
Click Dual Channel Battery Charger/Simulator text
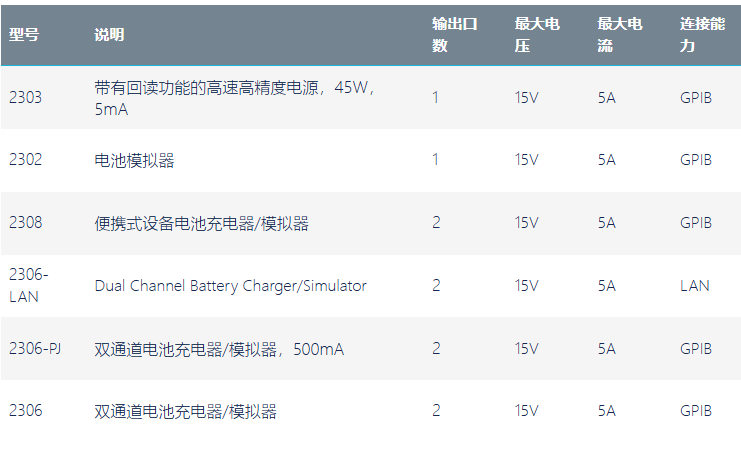231,286
